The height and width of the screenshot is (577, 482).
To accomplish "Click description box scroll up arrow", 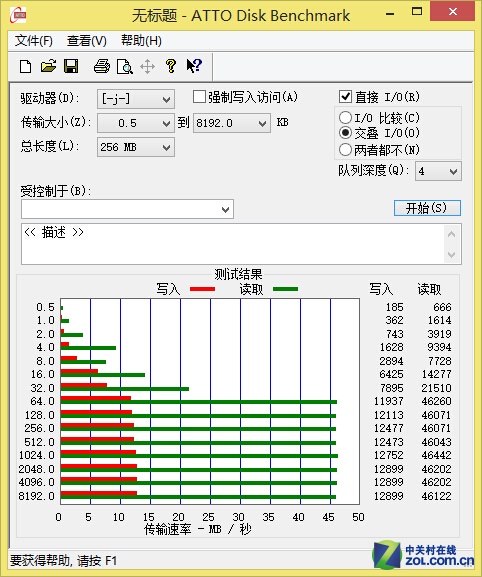I will click(x=452, y=234).
